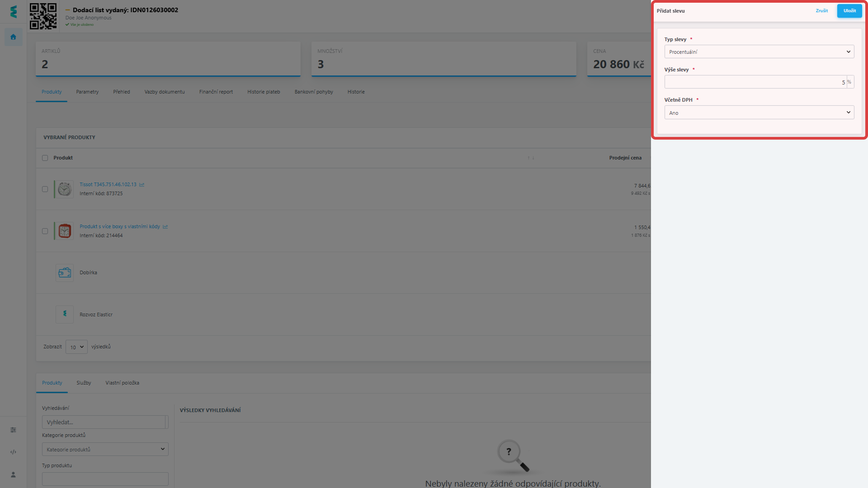Click the home icon in sidebar
The width and height of the screenshot is (868, 488).
pyautogui.click(x=13, y=37)
